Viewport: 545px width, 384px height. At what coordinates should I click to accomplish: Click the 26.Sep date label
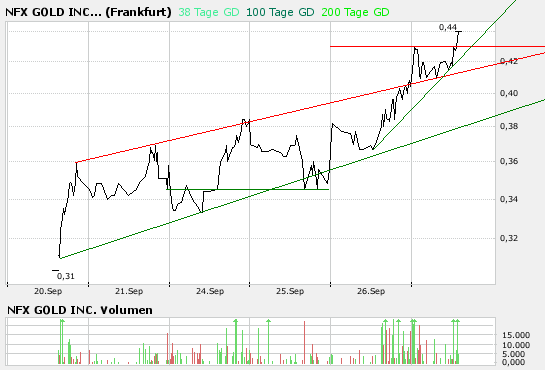click(371, 291)
